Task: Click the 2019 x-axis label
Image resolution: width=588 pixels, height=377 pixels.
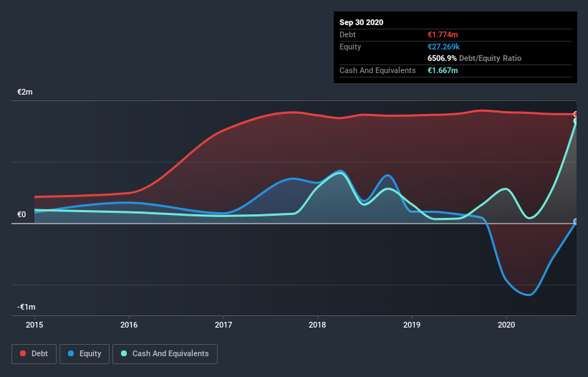Action: pyautogui.click(x=412, y=325)
